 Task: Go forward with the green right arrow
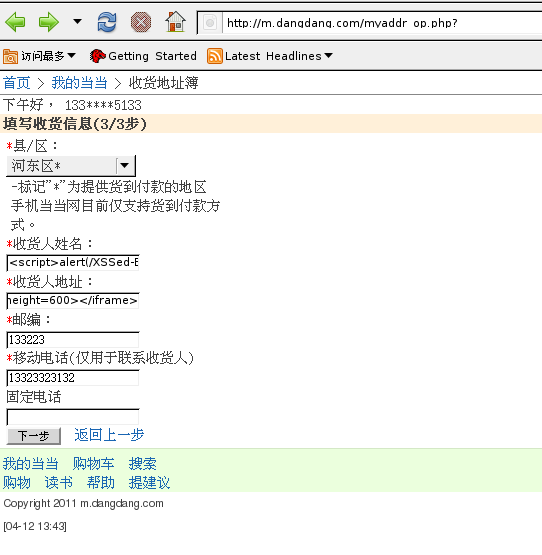coord(49,22)
